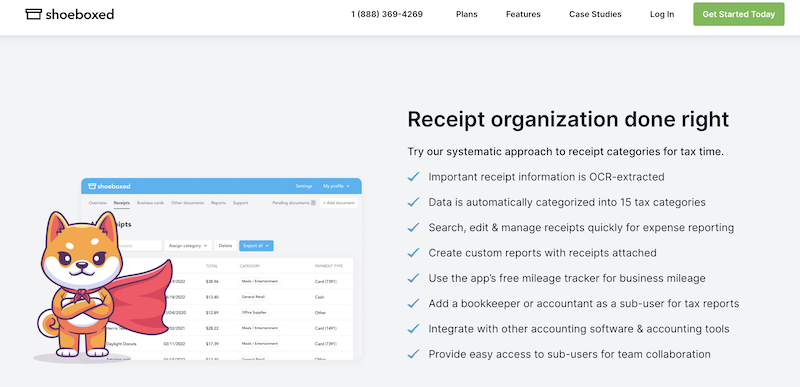
Task: Click the Daylight Donuts vendor name
Action: [121, 344]
